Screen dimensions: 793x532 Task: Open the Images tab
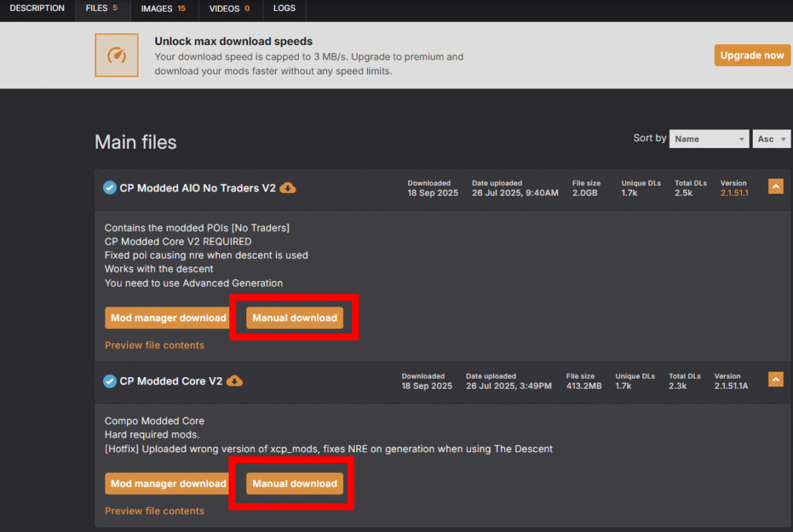pos(163,9)
